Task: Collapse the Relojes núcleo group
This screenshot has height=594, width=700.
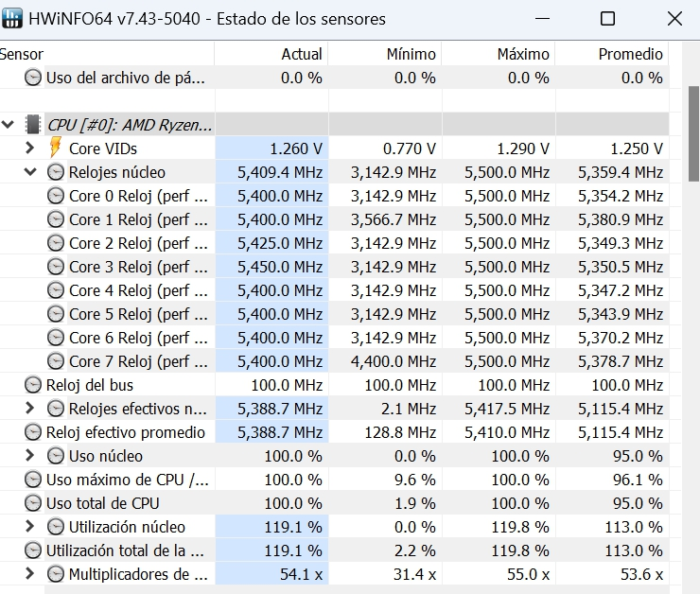Action: pyautogui.click(x=30, y=172)
